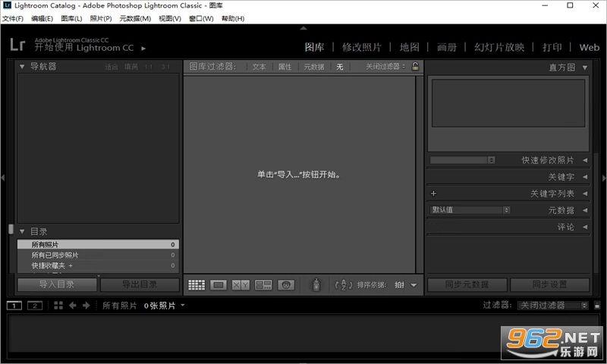Open the Edit (编辑) menu
Screen dimensions: 607x364
point(42,18)
